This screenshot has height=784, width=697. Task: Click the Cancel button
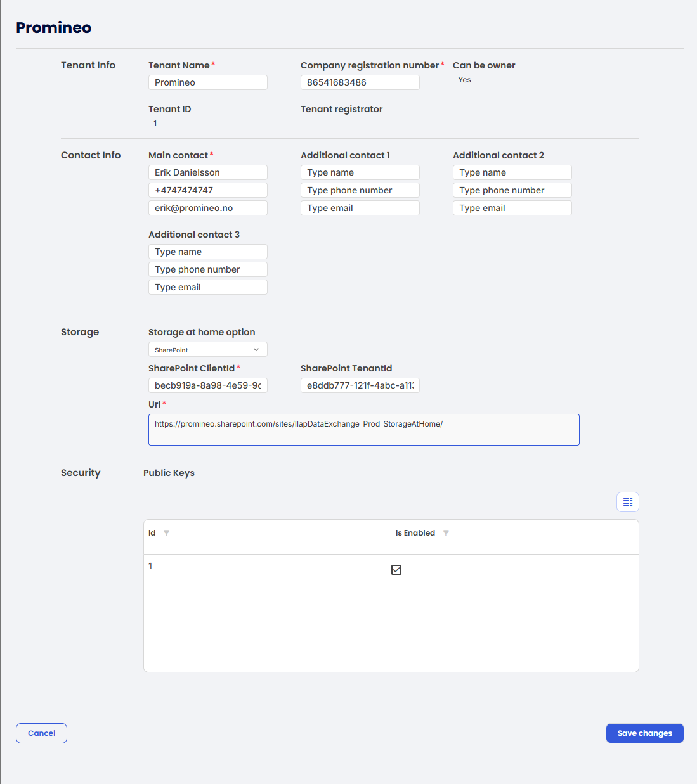(x=41, y=733)
